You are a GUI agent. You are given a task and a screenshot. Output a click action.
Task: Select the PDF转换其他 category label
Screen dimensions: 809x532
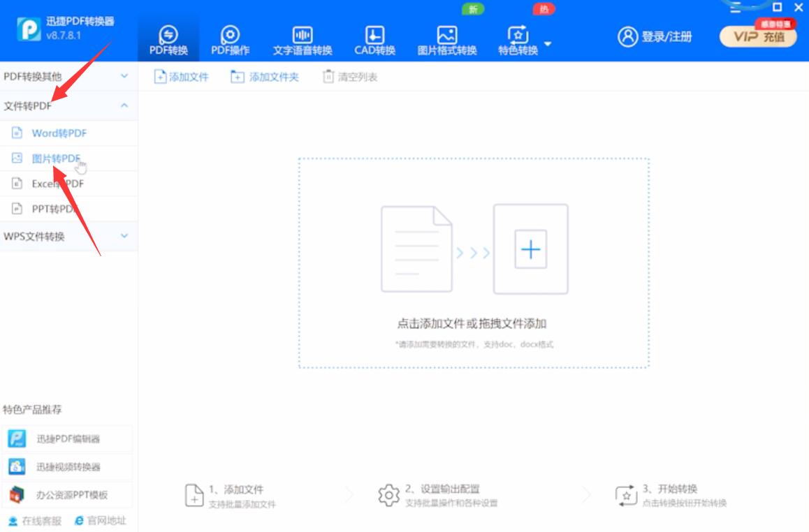(x=33, y=76)
